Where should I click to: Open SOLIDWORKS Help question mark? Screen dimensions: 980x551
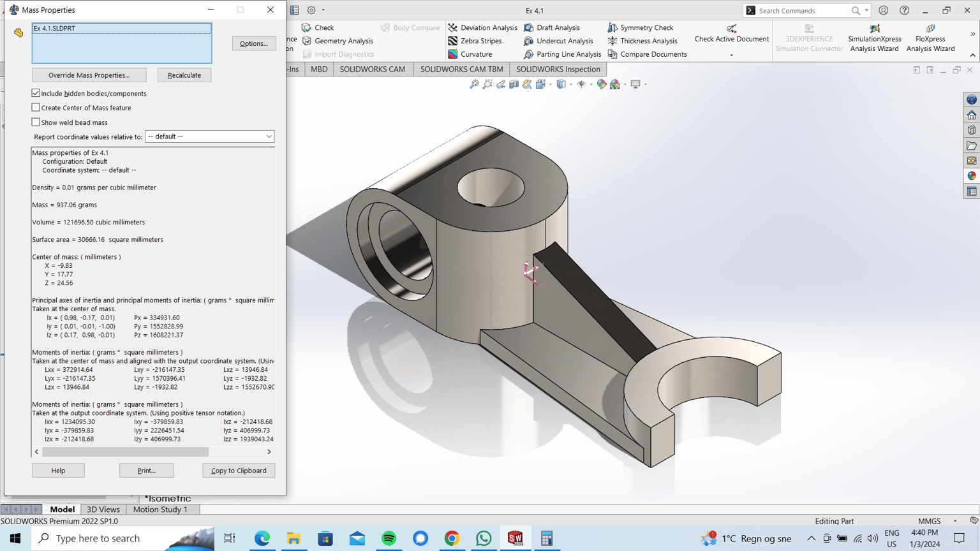tap(904, 10)
